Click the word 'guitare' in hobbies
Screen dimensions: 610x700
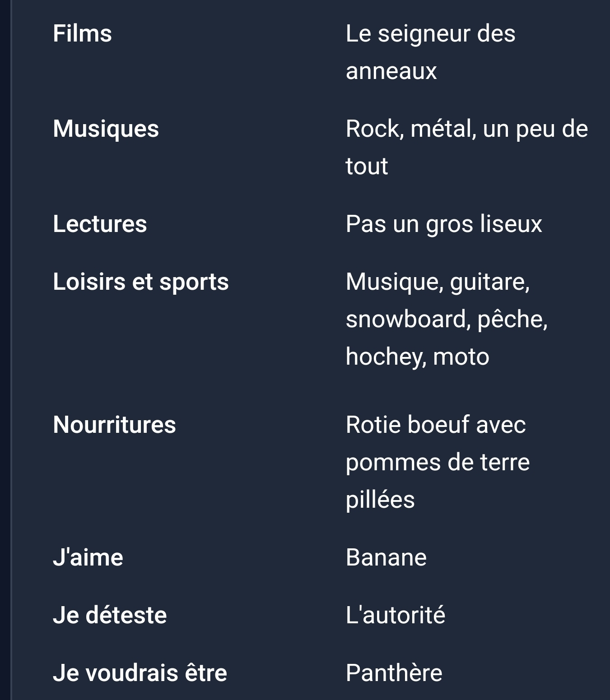[489, 282]
